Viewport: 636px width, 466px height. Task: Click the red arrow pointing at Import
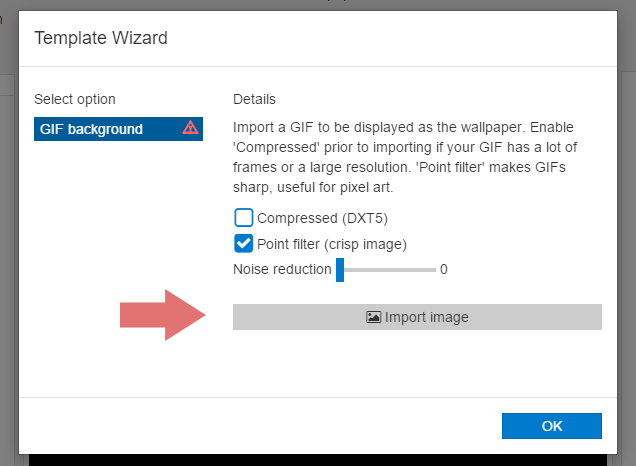click(163, 315)
